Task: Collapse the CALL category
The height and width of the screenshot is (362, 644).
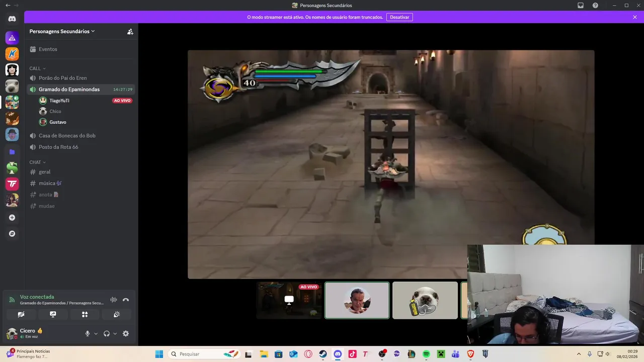Action: (37, 68)
